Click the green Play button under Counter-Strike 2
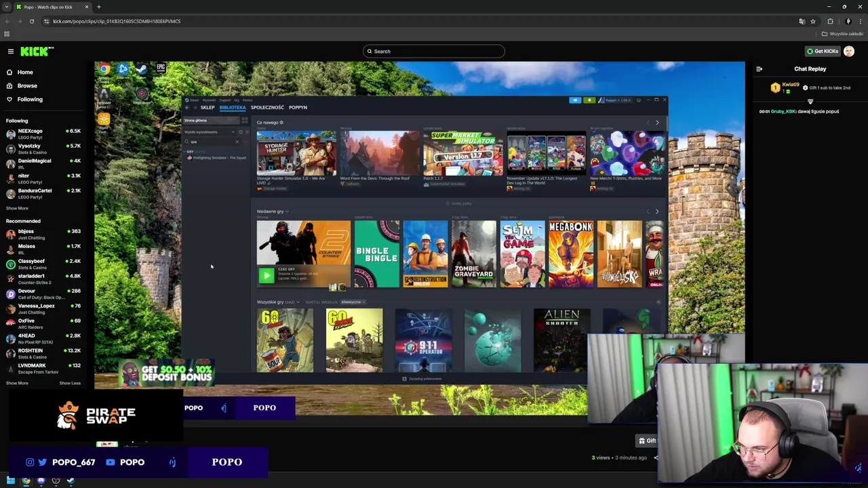 (x=266, y=275)
